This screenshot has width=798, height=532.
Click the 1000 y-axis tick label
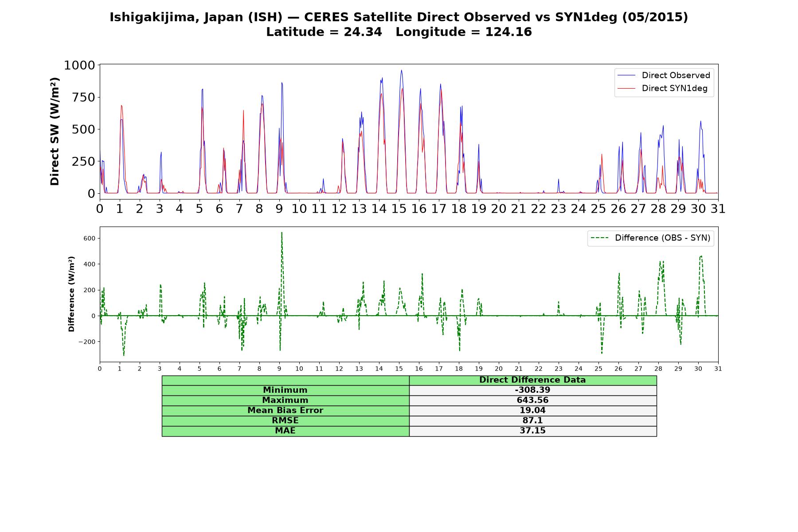point(79,66)
